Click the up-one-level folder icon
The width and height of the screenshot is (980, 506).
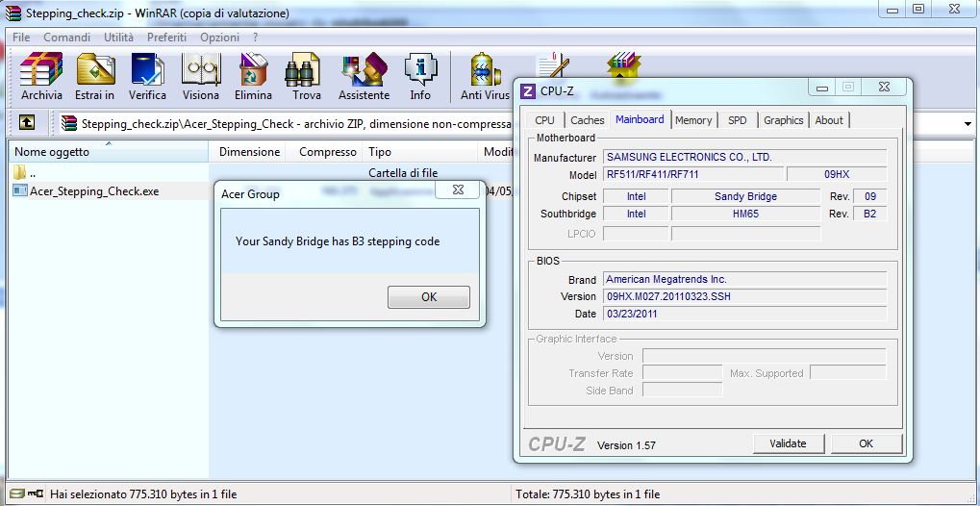pos(26,123)
